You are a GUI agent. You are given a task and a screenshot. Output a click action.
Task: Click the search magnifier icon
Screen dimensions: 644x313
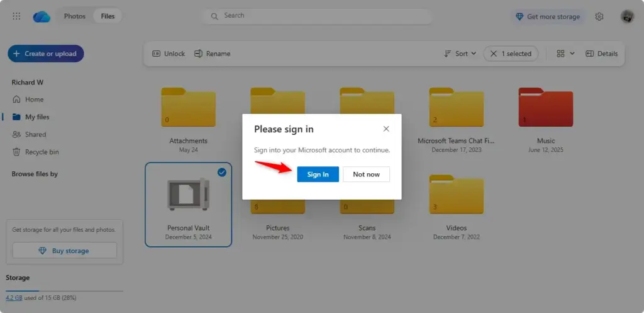[214, 16]
